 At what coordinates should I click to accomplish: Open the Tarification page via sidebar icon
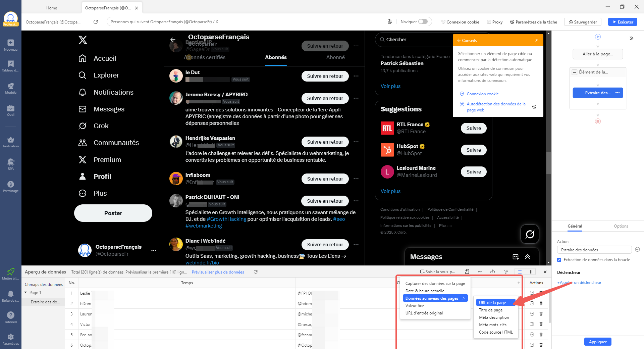pyautogui.click(x=10, y=141)
